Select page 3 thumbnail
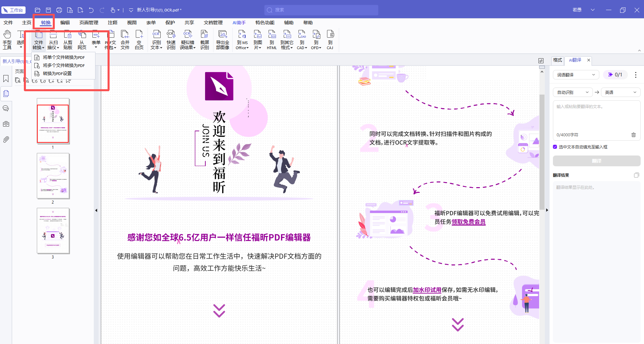Screen dimensions: 644x344 pos(53,231)
